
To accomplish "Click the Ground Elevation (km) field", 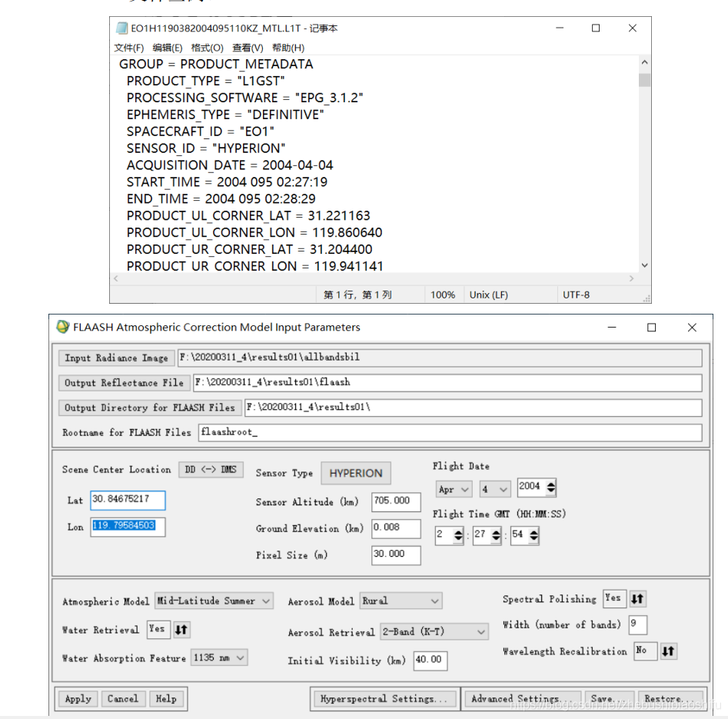I will coord(396,528).
